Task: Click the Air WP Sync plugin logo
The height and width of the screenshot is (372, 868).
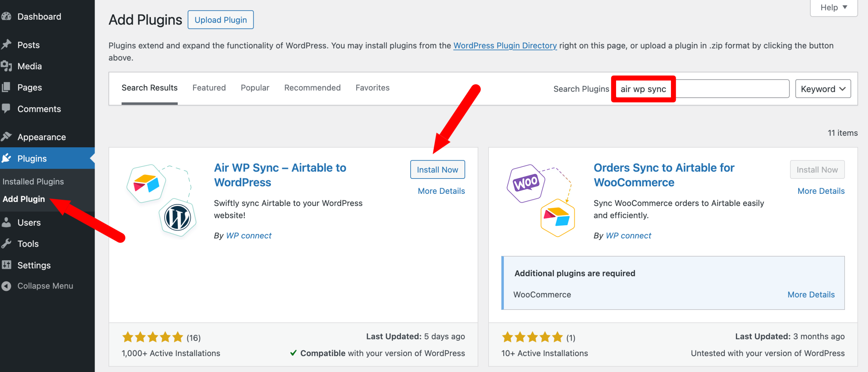Action: [161, 201]
